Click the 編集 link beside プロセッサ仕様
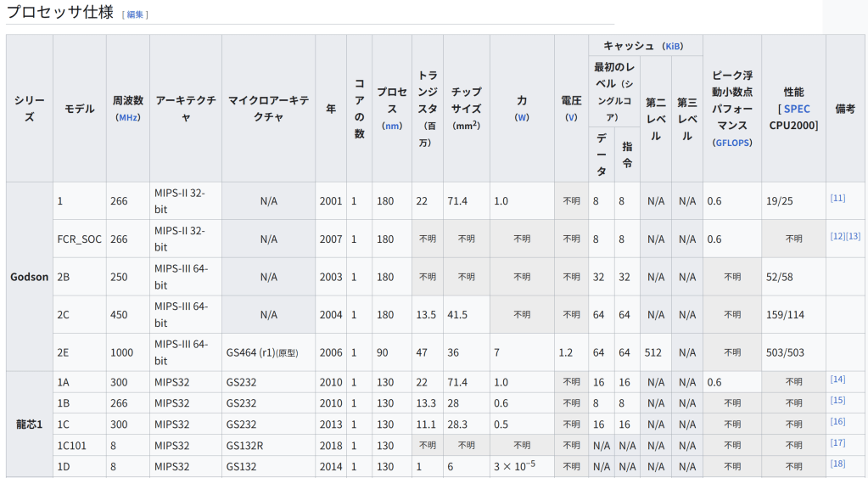 pyautogui.click(x=135, y=14)
